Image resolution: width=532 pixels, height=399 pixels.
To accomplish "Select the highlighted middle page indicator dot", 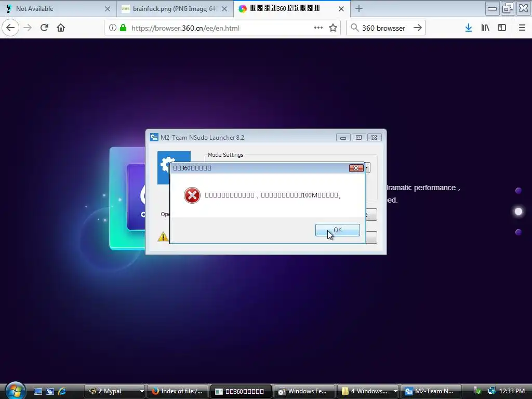I will pos(518,212).
